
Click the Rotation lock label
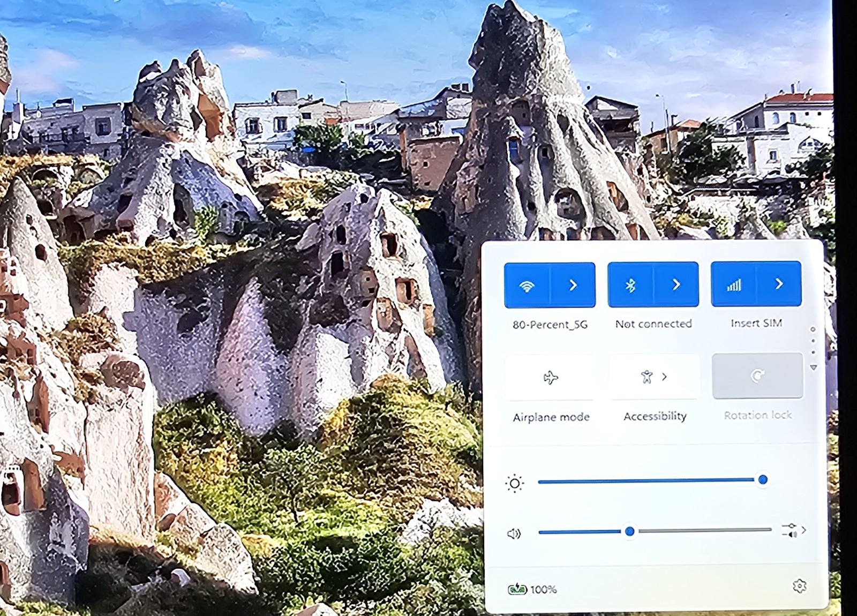[x=758, y=415]
